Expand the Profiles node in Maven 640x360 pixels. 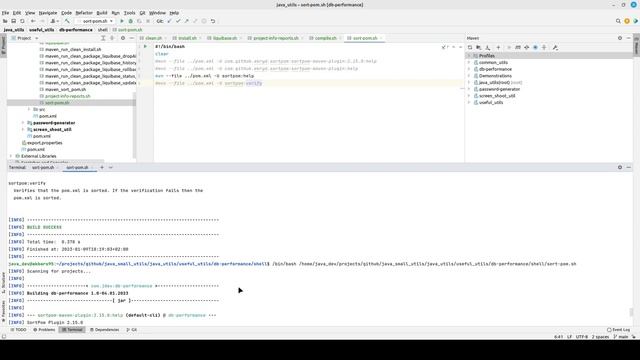469,56
